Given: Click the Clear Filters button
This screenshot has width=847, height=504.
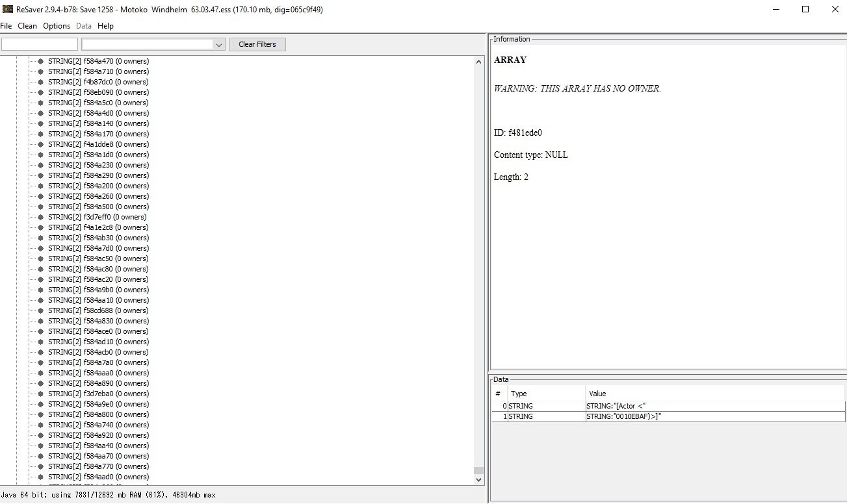Looking at the screenshot, I should click(257, 44).
